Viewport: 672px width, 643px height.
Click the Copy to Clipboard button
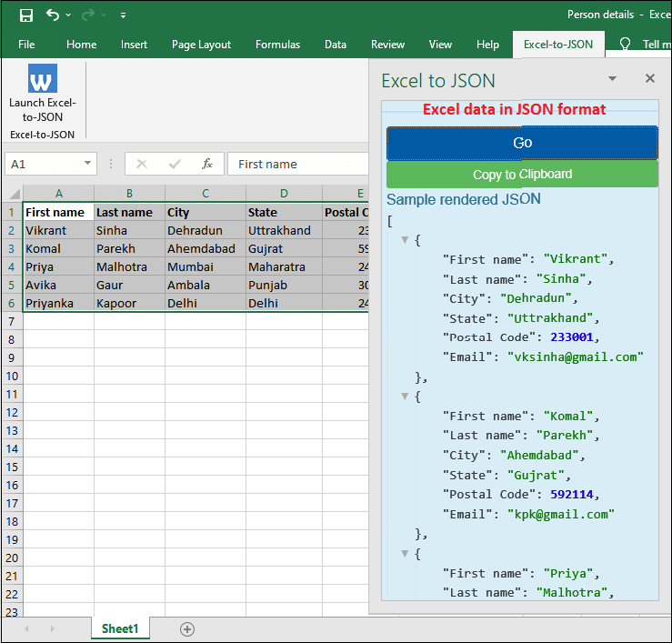pos(522,174)
